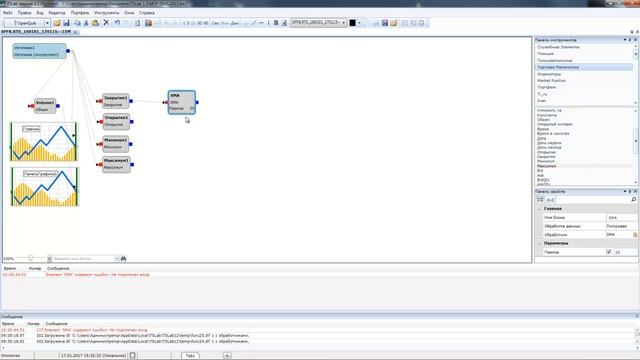Click the delete X toolbar icon

coord(106,23)
